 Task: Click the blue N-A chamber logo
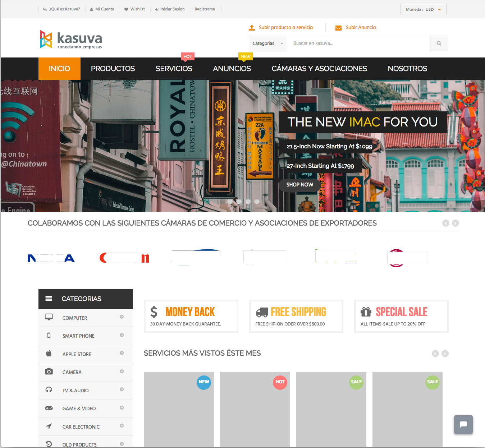point(51,258)
